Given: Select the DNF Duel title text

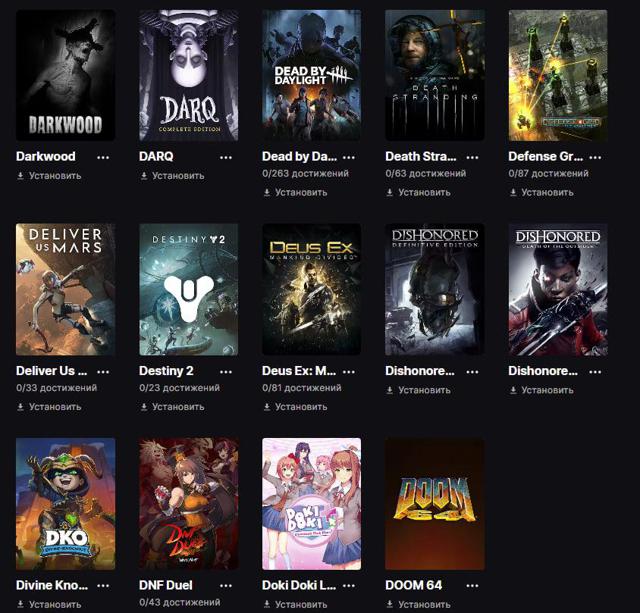Looking at the screenshot, I should point(166,585).
